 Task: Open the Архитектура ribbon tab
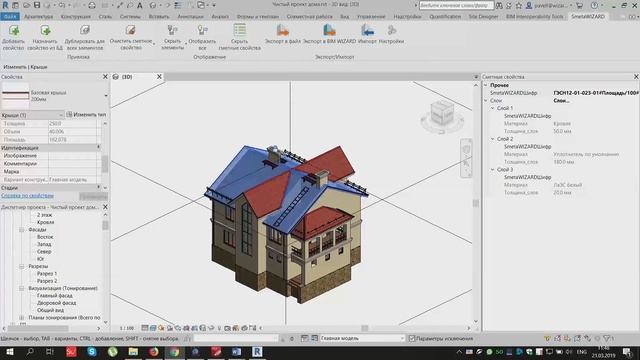(38, 17)
